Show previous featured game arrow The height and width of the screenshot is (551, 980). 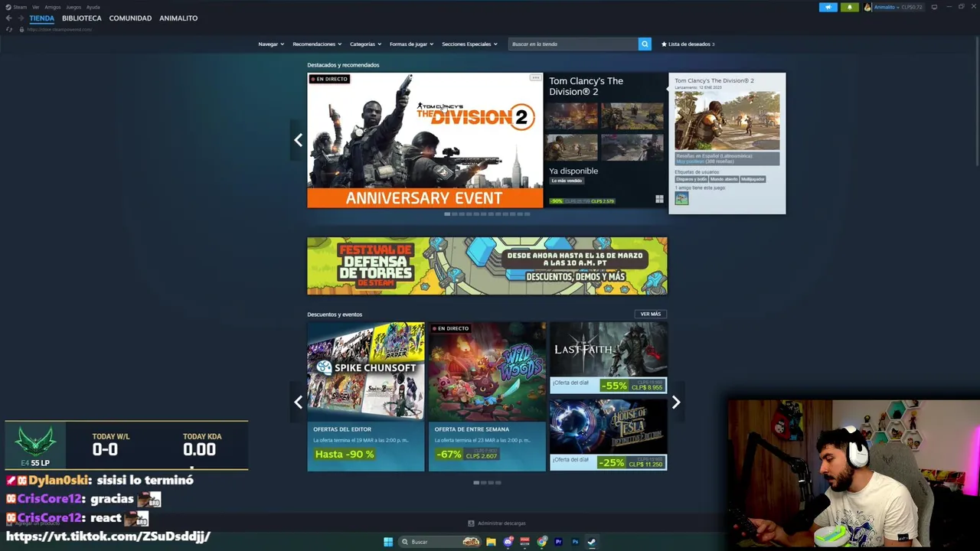298,140
